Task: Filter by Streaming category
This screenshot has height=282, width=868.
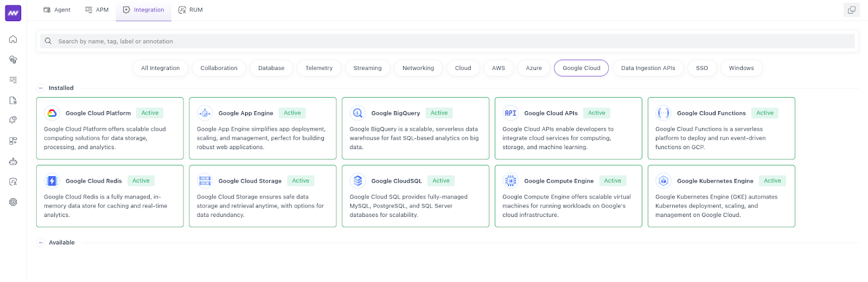Action: click(368, 68)
